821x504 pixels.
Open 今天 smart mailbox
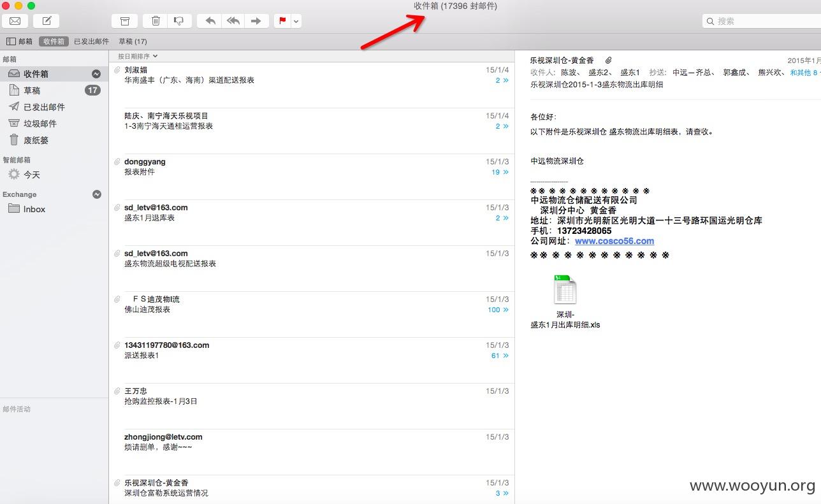[x=54, y=175]
